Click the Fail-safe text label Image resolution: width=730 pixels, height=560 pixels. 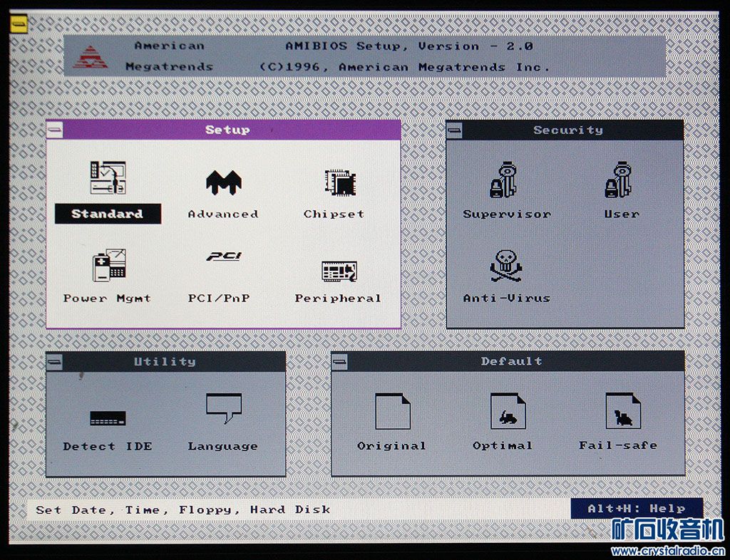pos(618,445)
